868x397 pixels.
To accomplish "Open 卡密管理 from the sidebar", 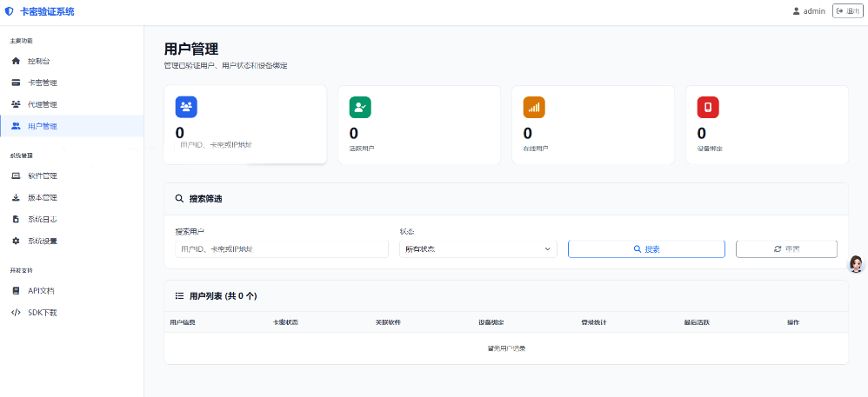I will 42,83.
